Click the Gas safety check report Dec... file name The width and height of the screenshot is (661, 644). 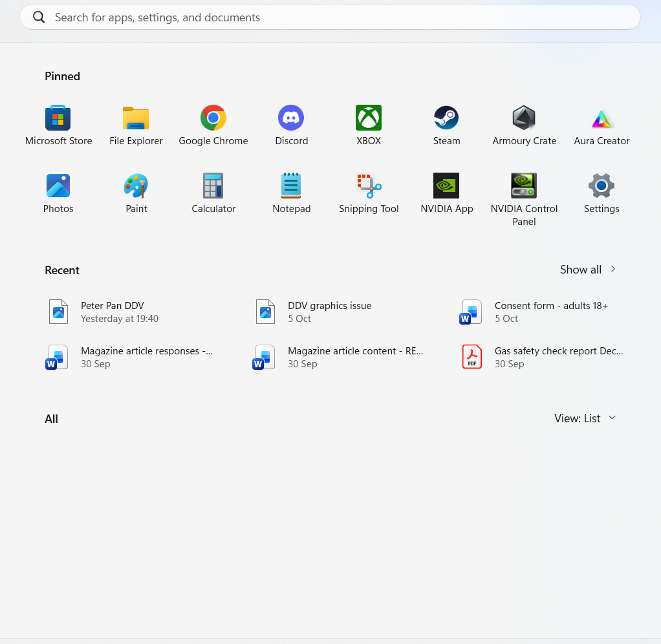[x=559, y=351]
